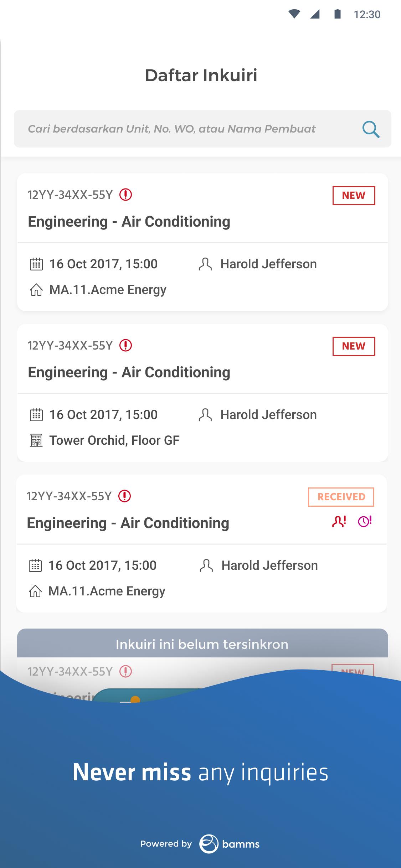
Task: Tap the unassigned person warning icon
Action: (x=339, y=522)
